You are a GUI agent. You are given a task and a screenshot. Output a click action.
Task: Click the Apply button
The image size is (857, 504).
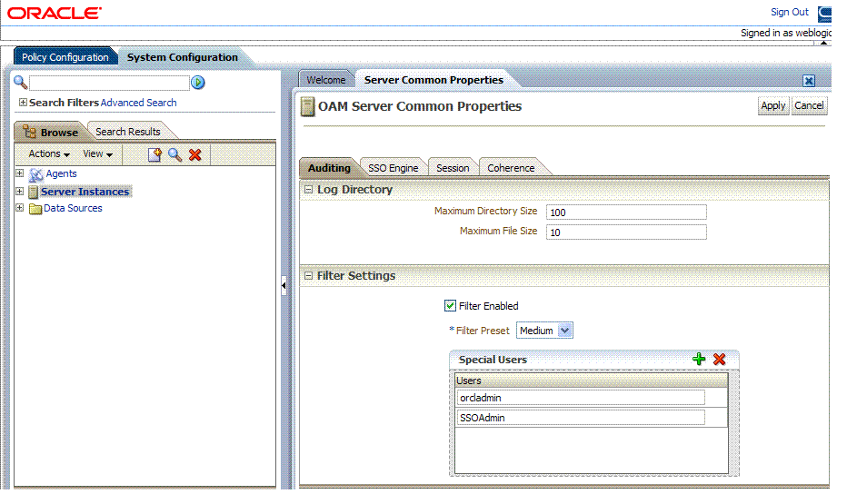[x=772, y=105]
